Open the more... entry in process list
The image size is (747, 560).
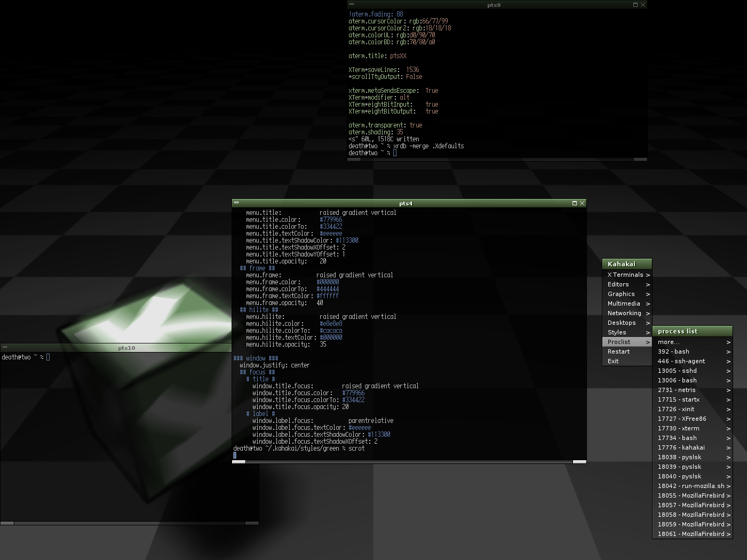(x=669, y=342)
